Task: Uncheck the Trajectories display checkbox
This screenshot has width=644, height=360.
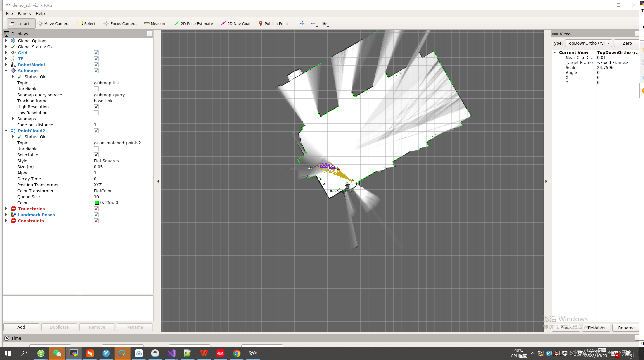Action: coord(96,209)
